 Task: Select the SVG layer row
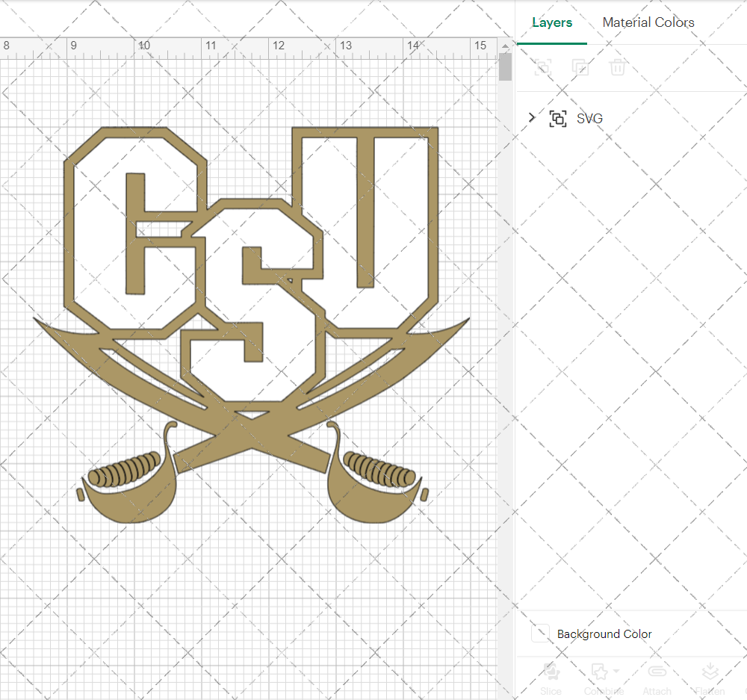coord(632,118)
